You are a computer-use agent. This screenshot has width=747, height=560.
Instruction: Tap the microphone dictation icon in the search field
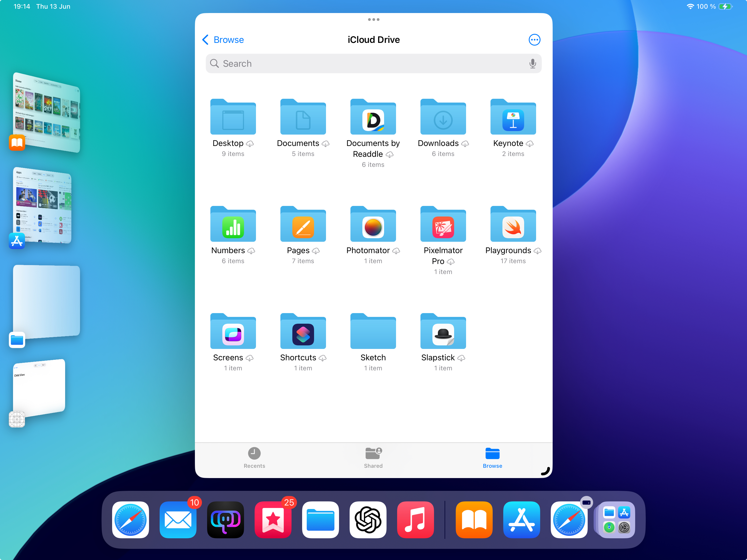[x=532, y=63]
